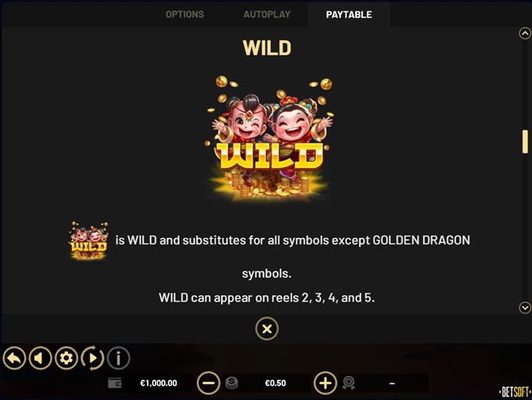This screenshot has height=400, width=532.
Task: Click the yellow scrollbar handle
Action: pyautogui.click(x=525, y=142)
